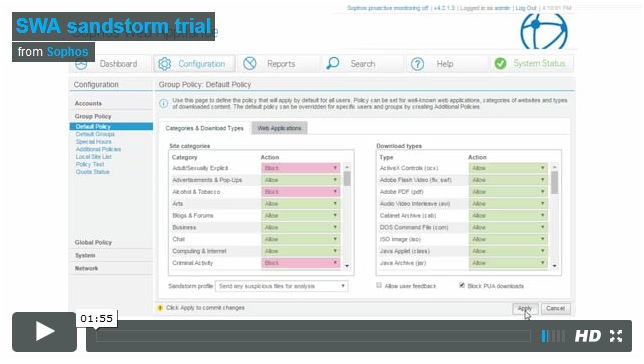644x364 pixels.
Task: Open Adult/Sexually Explicit action dropdown
Action: tap(301, 168)
